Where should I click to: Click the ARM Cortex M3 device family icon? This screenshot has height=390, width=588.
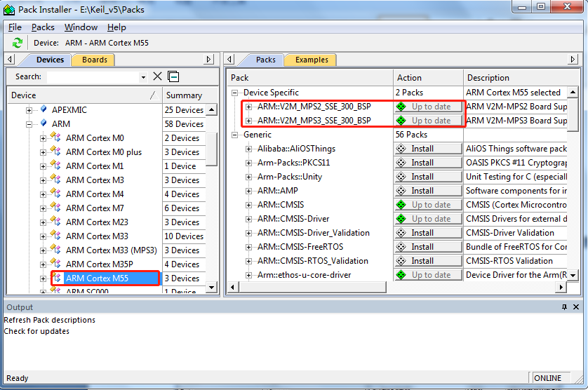[x=55, y=180]
